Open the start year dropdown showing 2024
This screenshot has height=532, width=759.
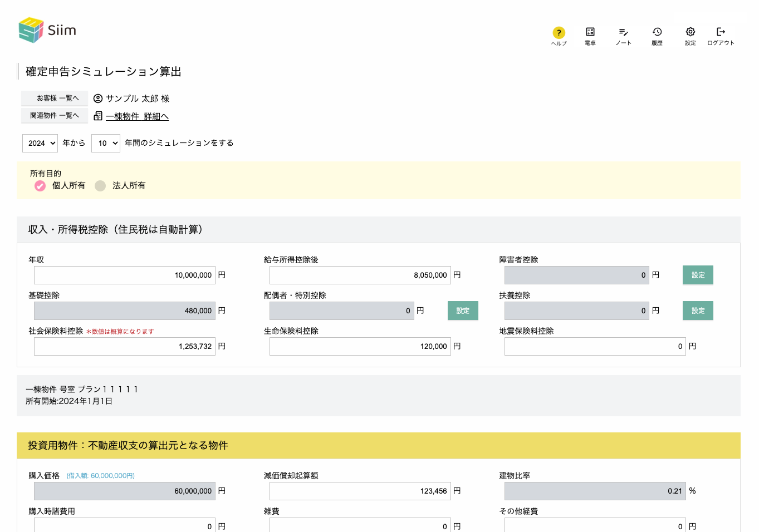click(40, 143)
